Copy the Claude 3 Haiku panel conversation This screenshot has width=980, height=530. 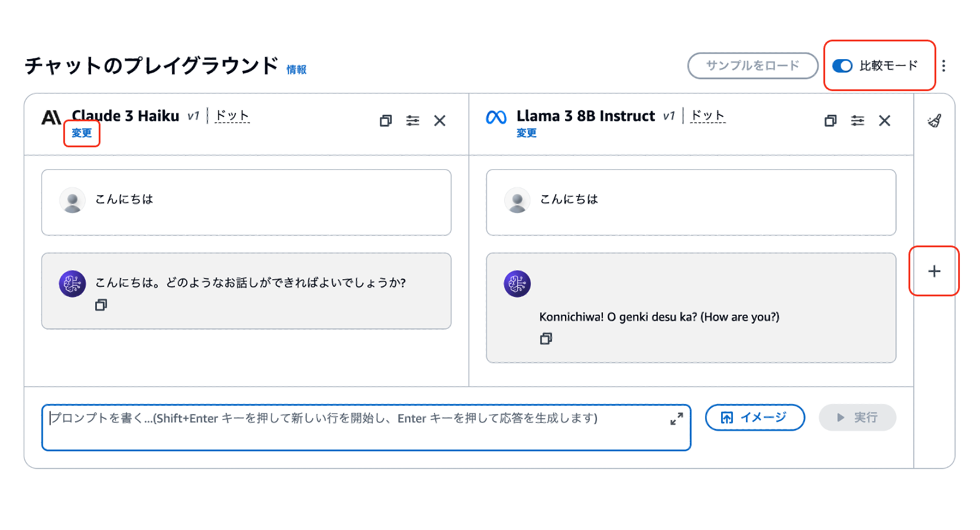(385, 121)
